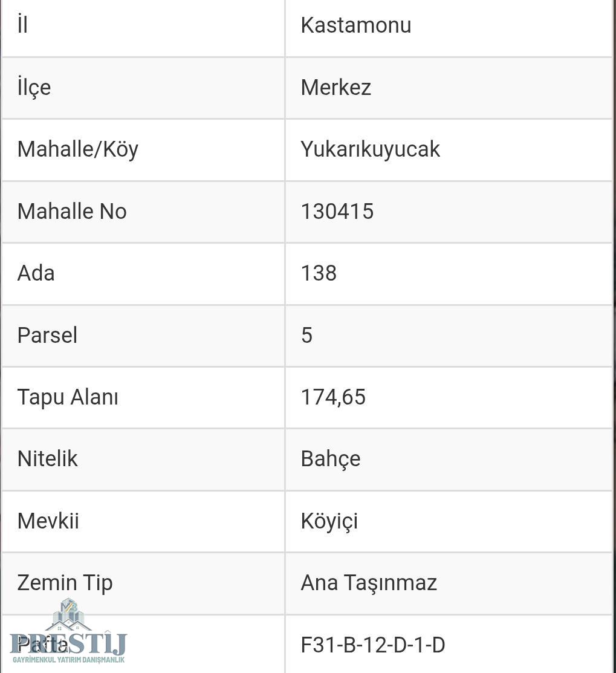The image size is (616, 673).
Task: Click the Parsel value 5
Action: [x=306, y=335]
